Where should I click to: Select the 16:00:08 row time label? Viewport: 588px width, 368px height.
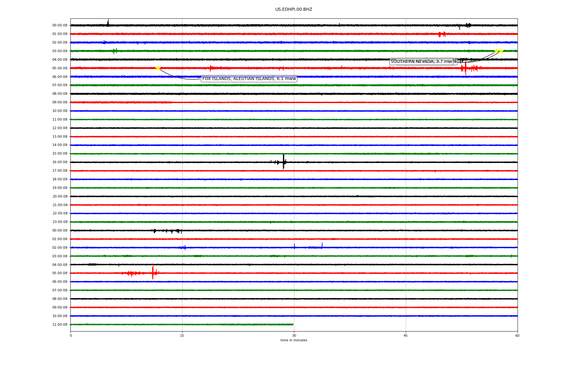pyautogui.click(x=60, y=162)
